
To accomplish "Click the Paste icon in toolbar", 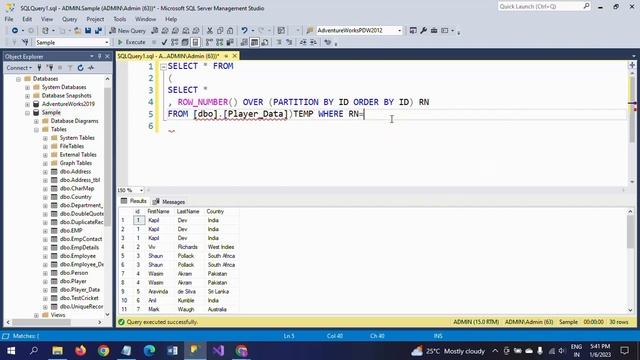I will tap(230, 31).
